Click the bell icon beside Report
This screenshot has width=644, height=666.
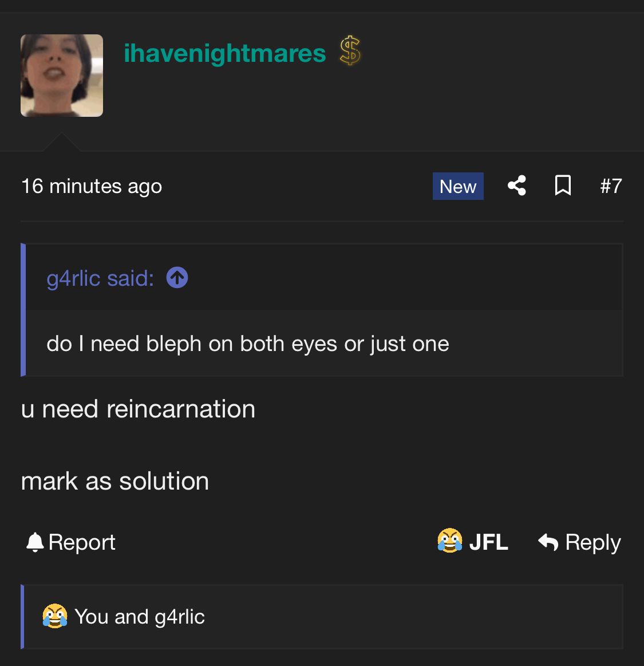click(35, 542)
